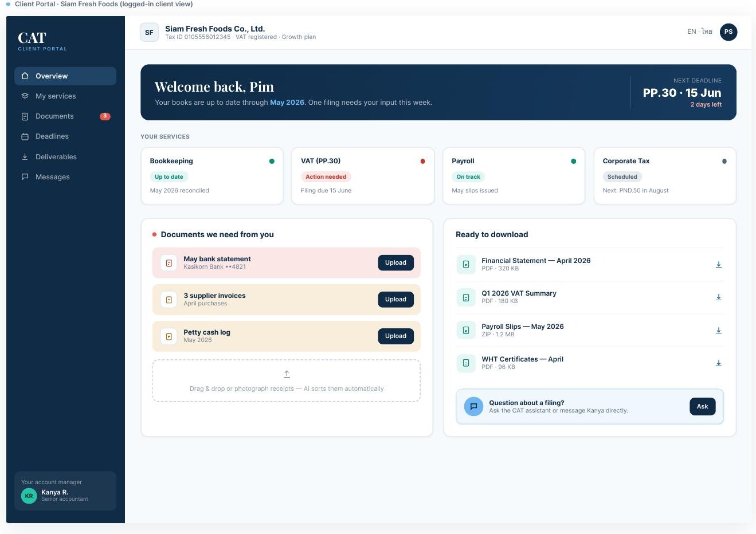Image resolution: width=756 pixels, height=534 pixels.
Task: Click 'Payroll Slips — May 2026' title
Action: pos(523,327)
